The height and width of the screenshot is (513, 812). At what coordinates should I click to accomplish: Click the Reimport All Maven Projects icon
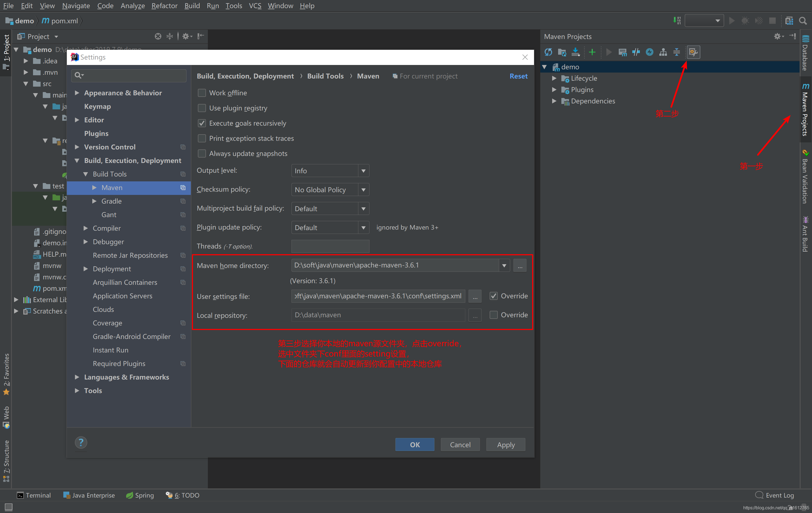tap(548, 52)
